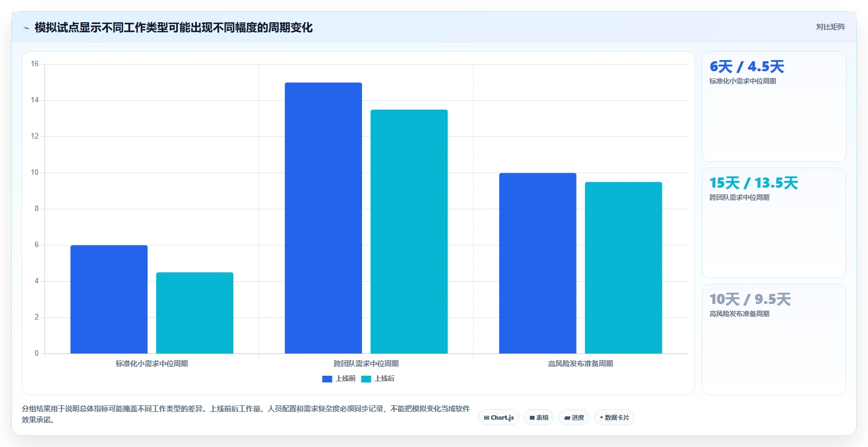Click the y-axis tick value 16

coord(35,64)
